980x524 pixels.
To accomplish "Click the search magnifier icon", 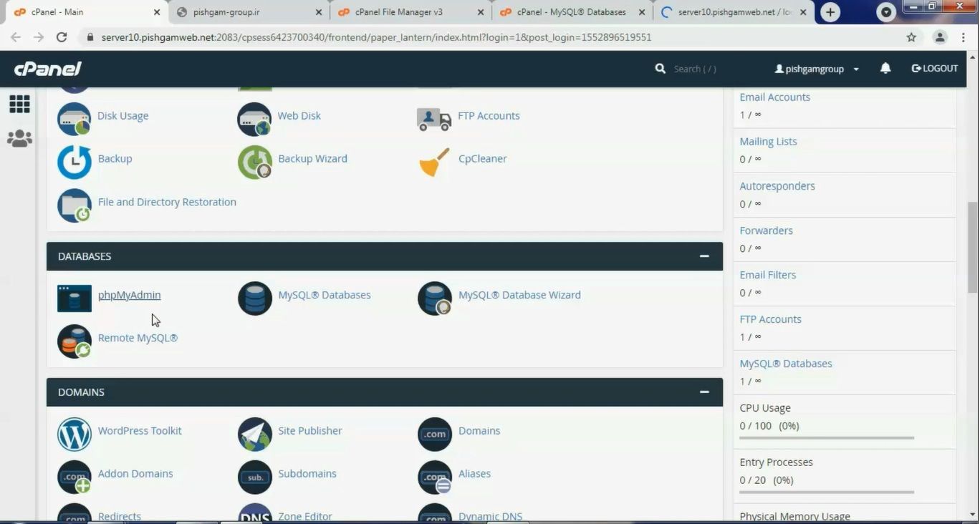I will click(660, 69).
